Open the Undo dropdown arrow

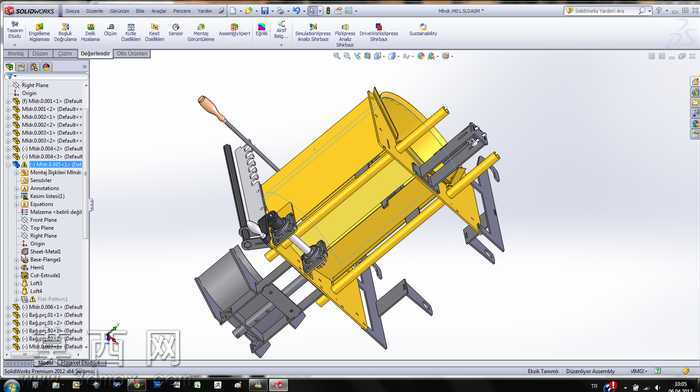304,11
